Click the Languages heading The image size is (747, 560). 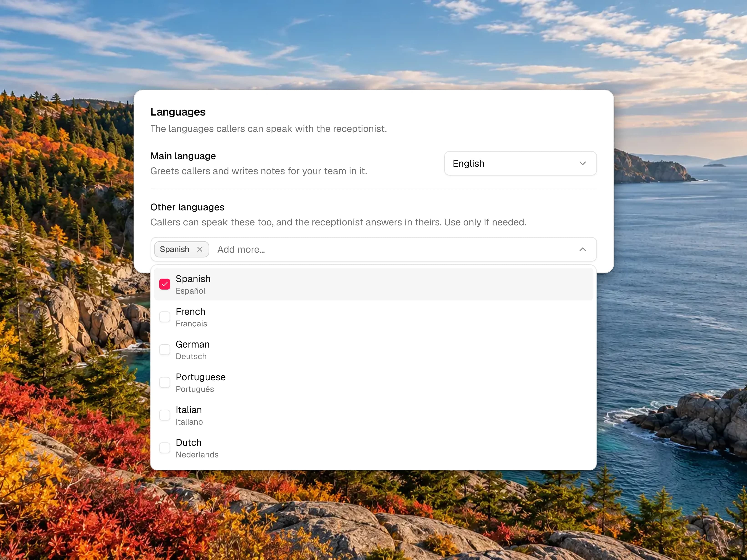coord(178,112)
